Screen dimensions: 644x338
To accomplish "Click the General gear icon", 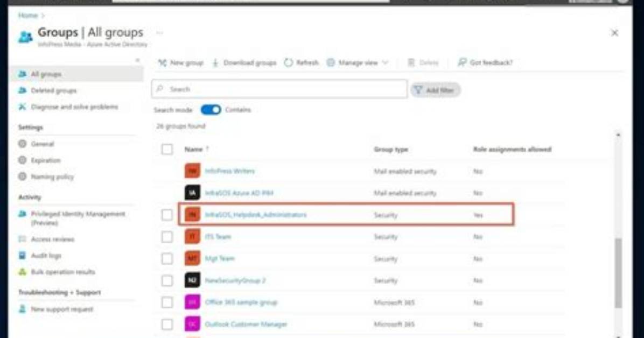I will [22, 144].
